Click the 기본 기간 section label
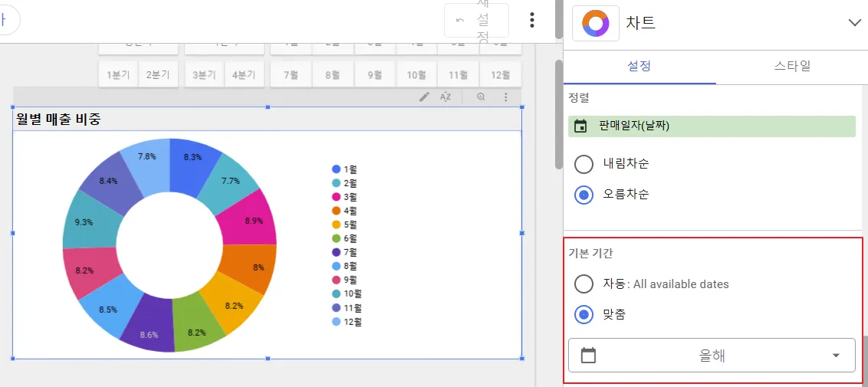Screen dimensions: 868x387 (x=590, y=253)
